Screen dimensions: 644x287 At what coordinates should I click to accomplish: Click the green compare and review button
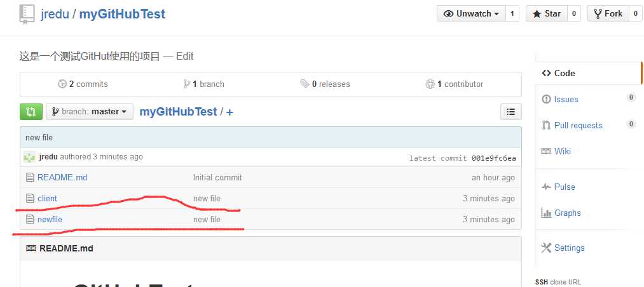[31, 112]
